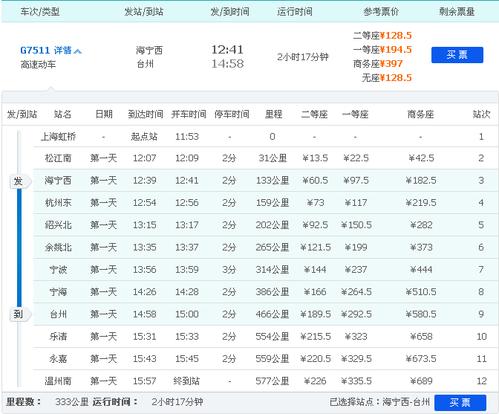499x414 pixels.
Task: Click the 剩余票量 column header
Action: [457, 12]
